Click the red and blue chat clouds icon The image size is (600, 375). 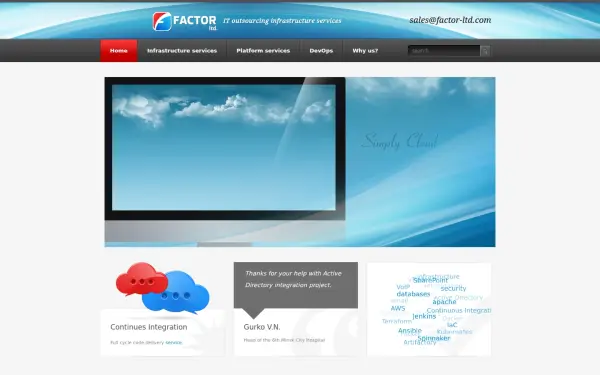click(163, 288)
